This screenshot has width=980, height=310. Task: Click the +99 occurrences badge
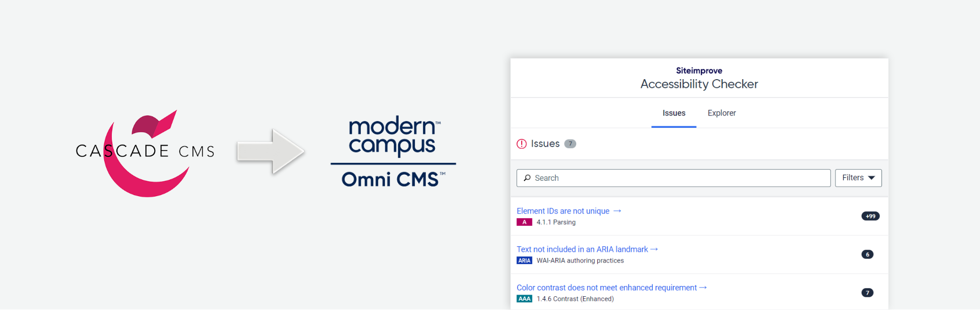pos(869,216)
